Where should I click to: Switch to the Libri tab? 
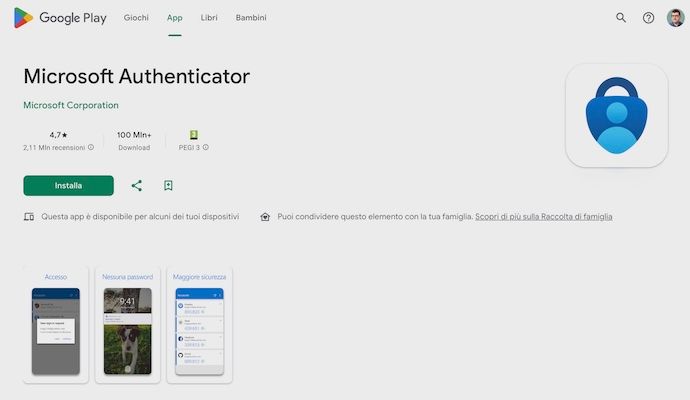(x=209, y=18)
